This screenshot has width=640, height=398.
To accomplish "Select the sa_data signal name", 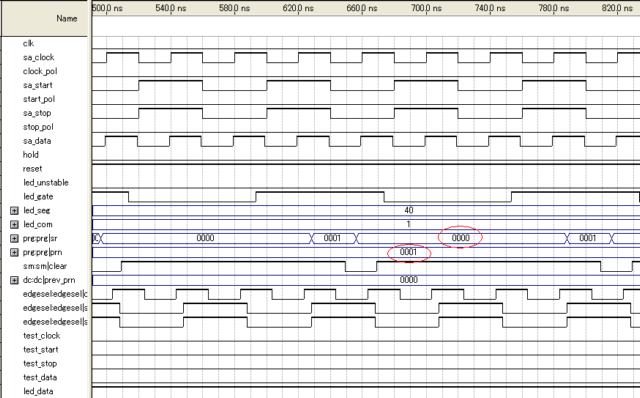I will (37, 141).
